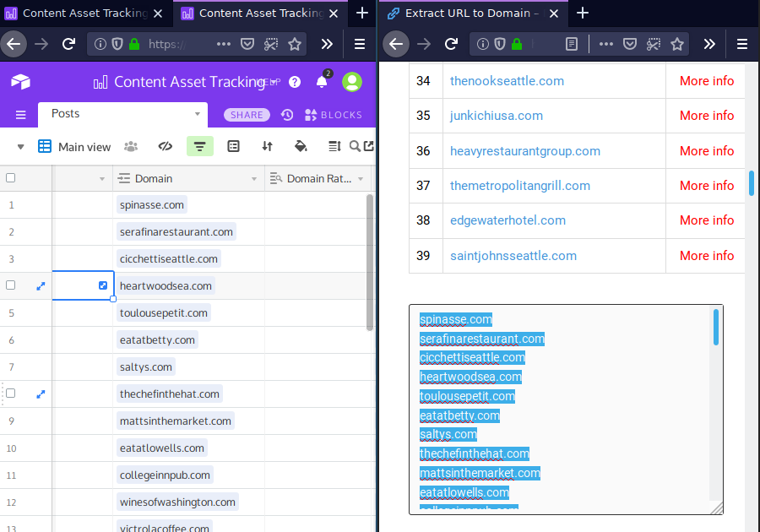The height and width of the screenshot is (532, 760).
Task: Click the search magnifier icon in Airtable
Action: click(x=355, y=146)
